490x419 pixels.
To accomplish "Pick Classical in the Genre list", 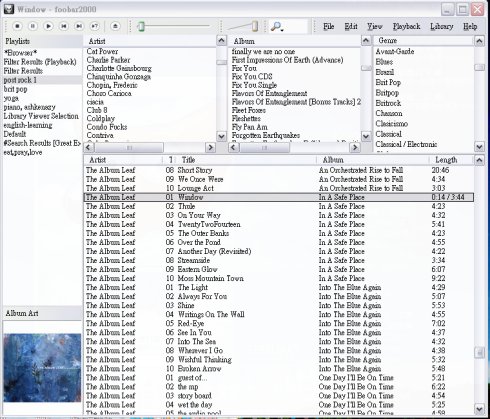I will pyautogui.click(x=389, y=134).
